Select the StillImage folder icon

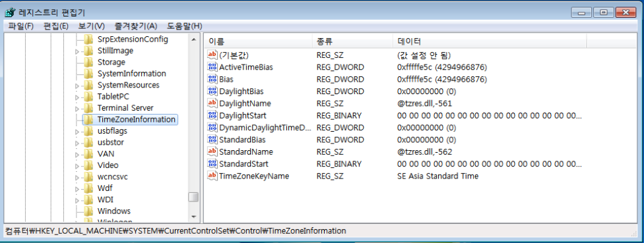88,51
